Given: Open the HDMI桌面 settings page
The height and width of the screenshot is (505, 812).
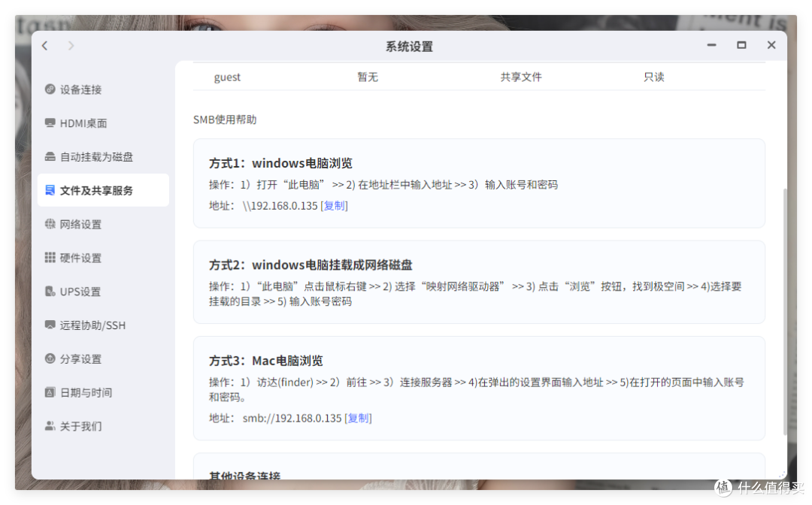Looking at the screenshot, I should click(103, 123).
